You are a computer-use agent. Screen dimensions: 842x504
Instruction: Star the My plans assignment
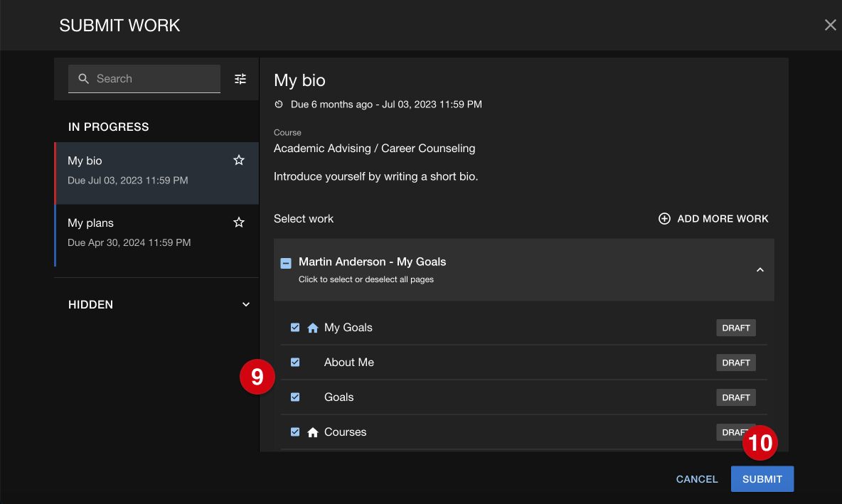(239, 222)
